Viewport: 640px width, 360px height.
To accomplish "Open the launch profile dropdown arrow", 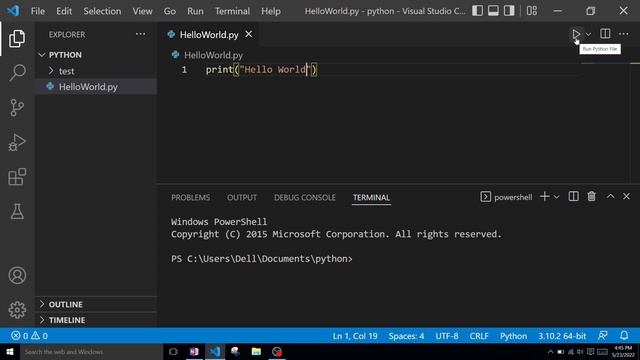I will point(556,197).
